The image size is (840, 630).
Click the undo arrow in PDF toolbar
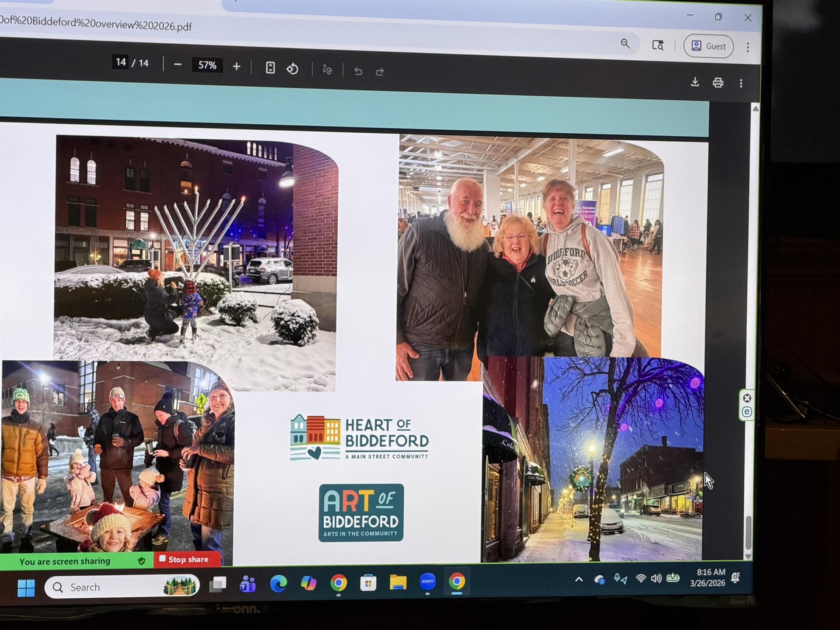tap(358, 71)
